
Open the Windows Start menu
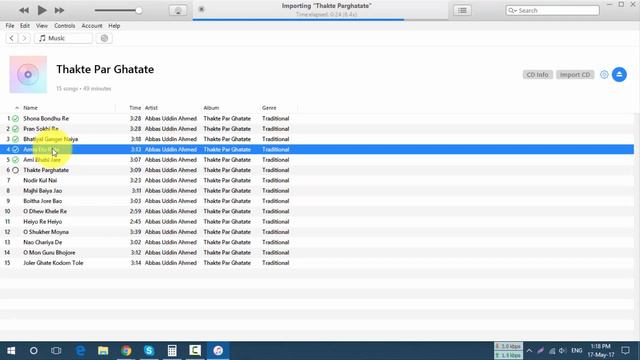(11, 351)
